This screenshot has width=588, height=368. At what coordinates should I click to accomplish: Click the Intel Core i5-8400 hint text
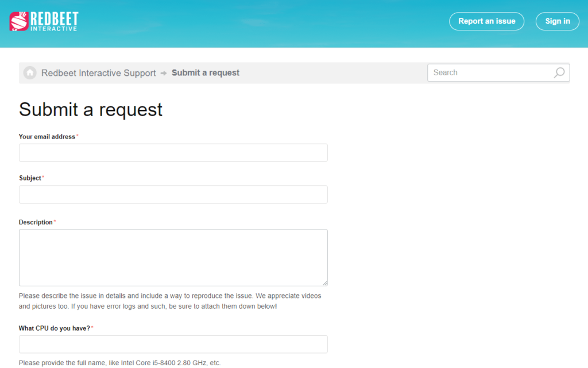click(119, 363)
